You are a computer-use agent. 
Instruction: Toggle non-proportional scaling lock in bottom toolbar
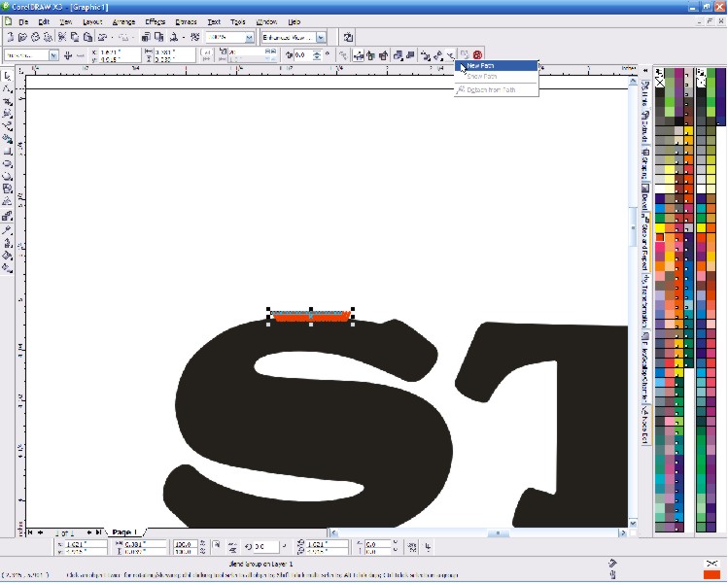pos(217,546)
